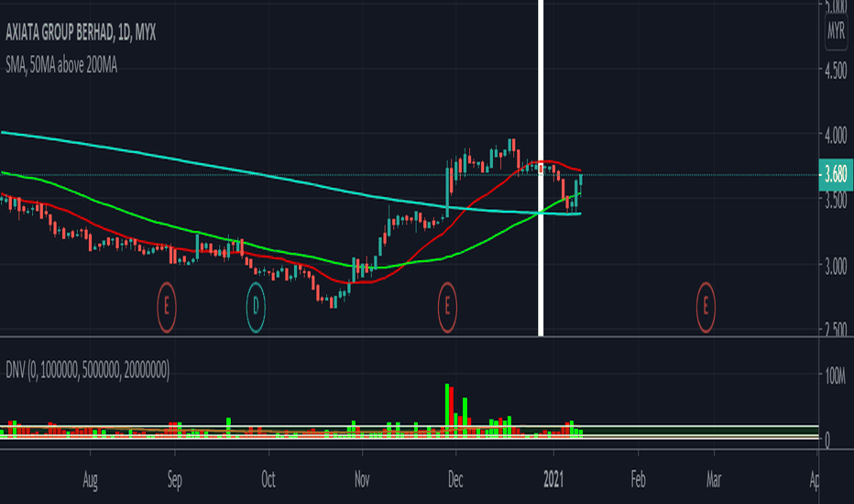Open the upcoming earnings marker E before March
This screenshot has height=504, width=854.
tap(706, 307)
